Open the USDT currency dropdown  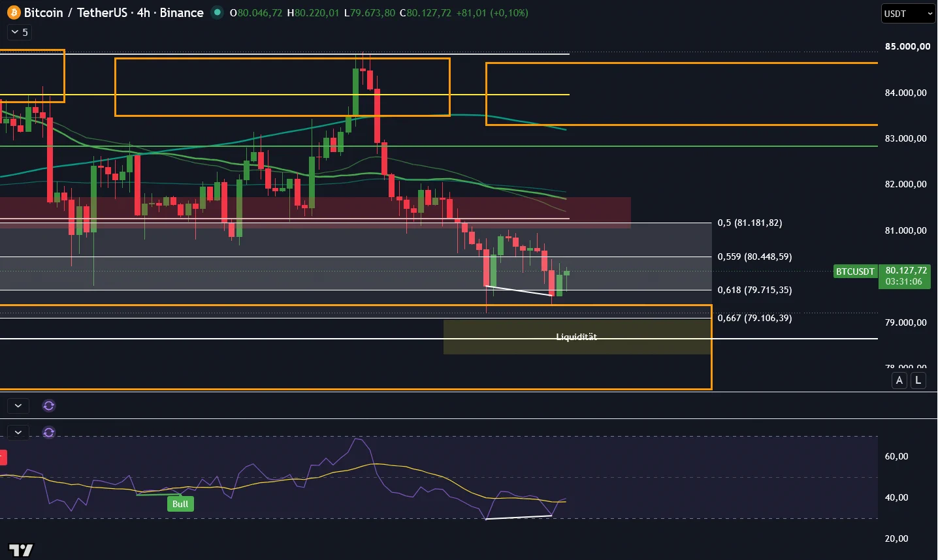(x=908, y=13)
